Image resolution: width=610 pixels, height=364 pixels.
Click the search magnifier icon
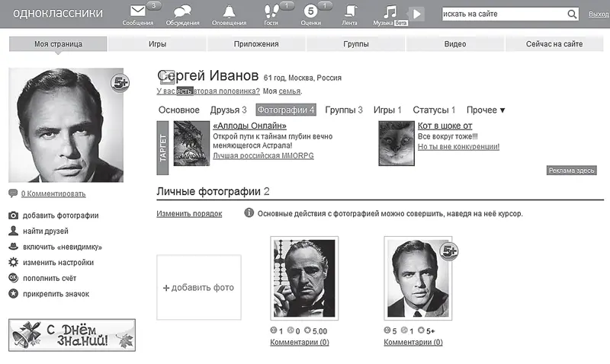point(571,14)
